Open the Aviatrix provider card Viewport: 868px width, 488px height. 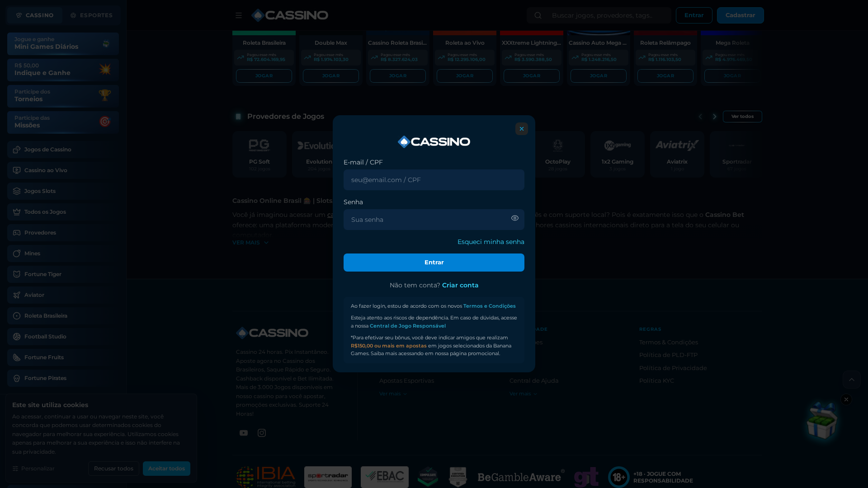tap(677, 154)
